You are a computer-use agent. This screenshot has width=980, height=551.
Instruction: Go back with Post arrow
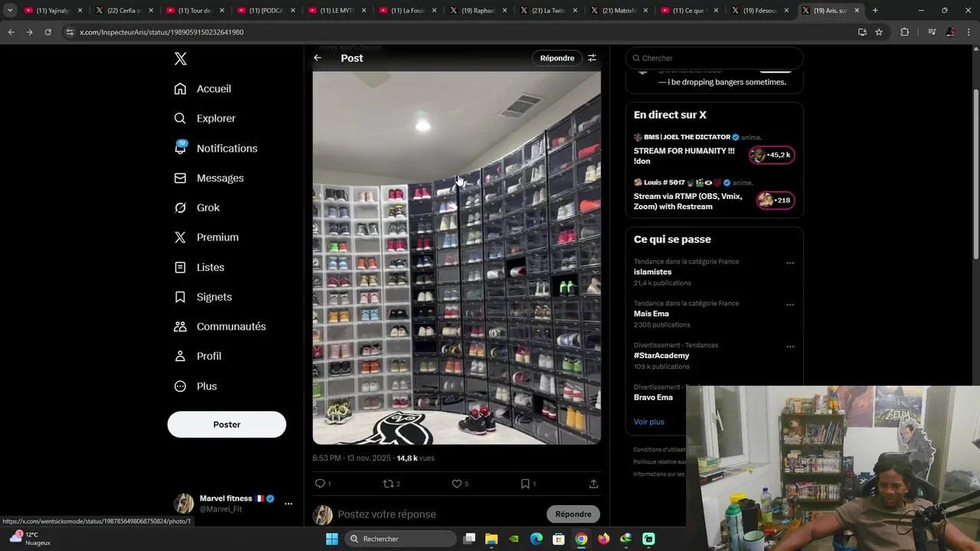(x=318, y=58)
